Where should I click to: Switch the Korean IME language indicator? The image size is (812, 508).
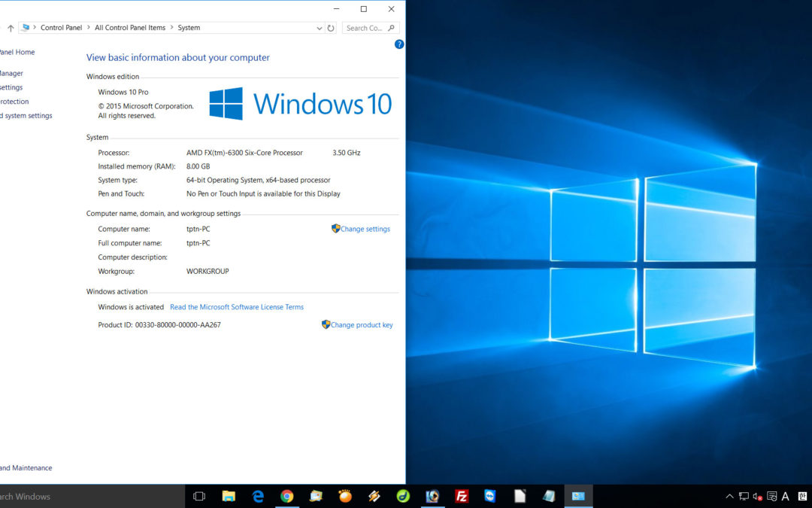click(x=801, y=497)
